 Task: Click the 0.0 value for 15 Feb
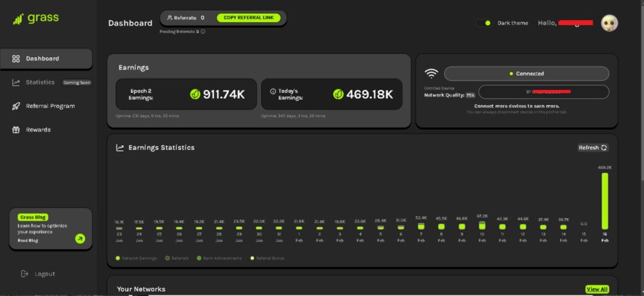pyautogui.click(x=584, y=224)
